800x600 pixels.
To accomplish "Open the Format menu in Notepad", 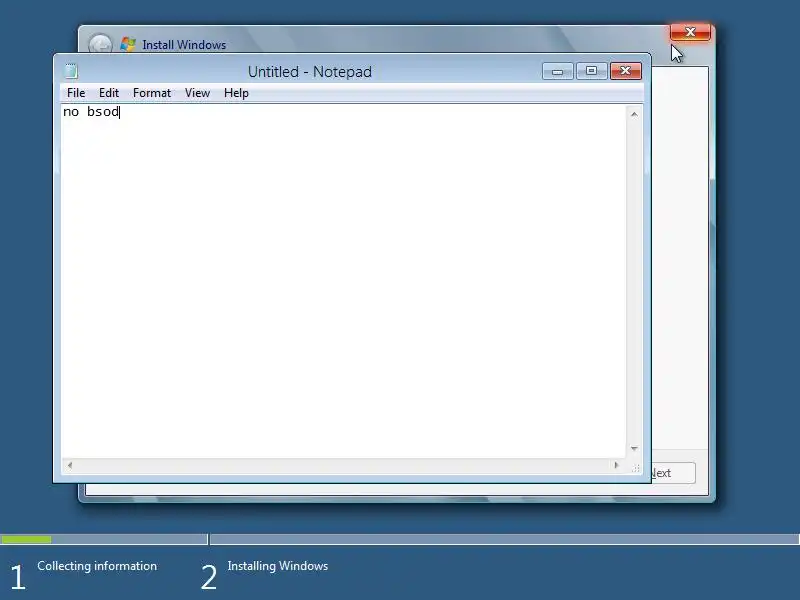I will pyautogui.click(x=152, y=93).
